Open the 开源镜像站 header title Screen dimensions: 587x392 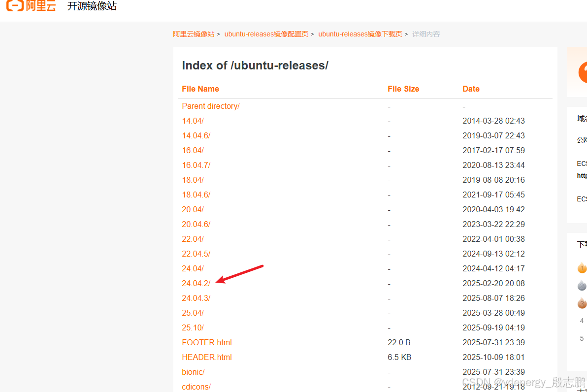92,6
